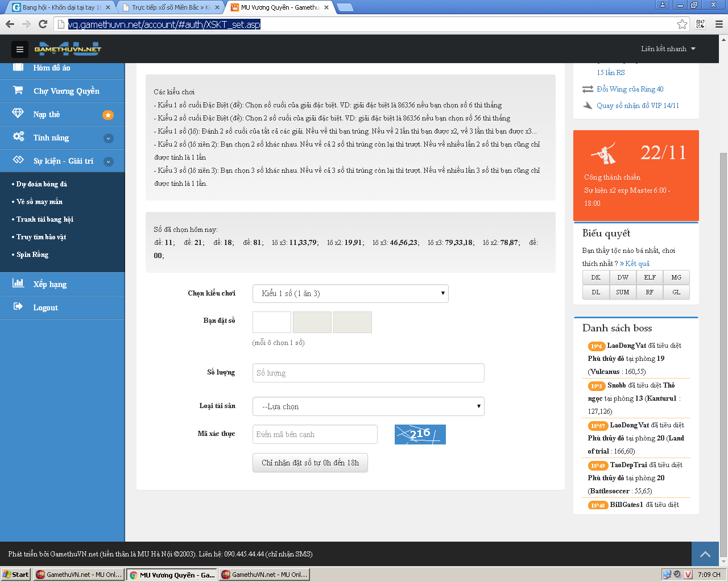Viewport: 728px width, 582px height.
Task: Open the Vé số may mắn submenu item
Action: tap(39, 202)
